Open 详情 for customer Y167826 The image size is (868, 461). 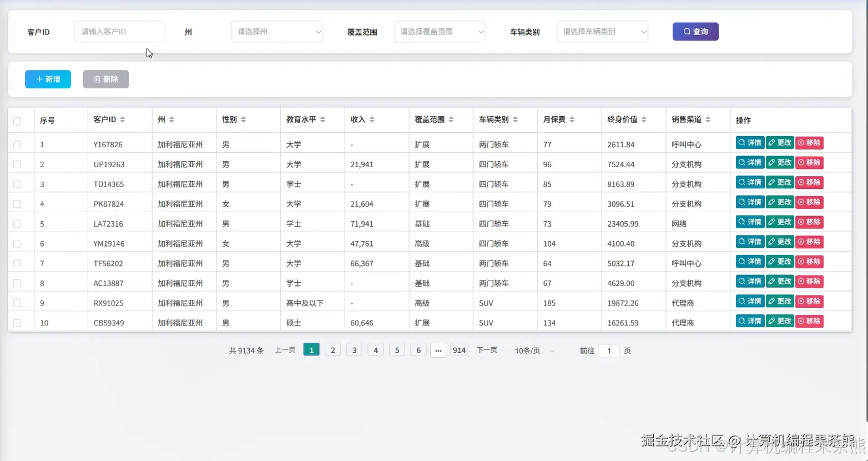(750, 143)
